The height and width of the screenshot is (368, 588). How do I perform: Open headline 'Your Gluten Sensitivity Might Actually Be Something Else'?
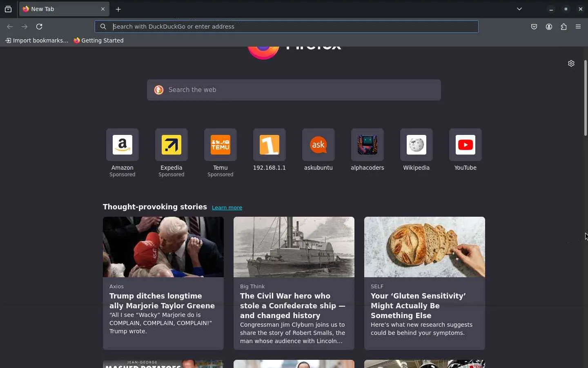pyautogui.click(x=419, y=306)
